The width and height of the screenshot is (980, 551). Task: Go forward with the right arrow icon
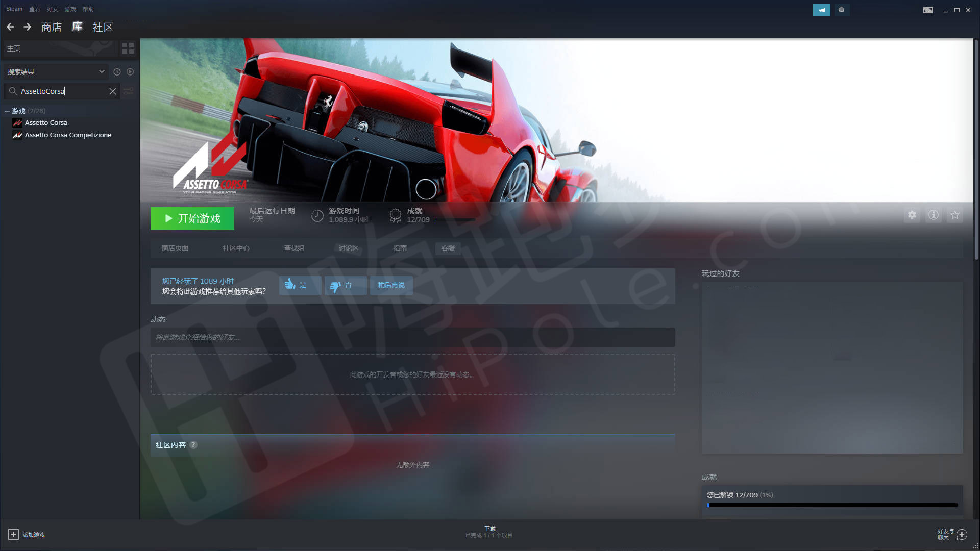(x=27, y=27)
